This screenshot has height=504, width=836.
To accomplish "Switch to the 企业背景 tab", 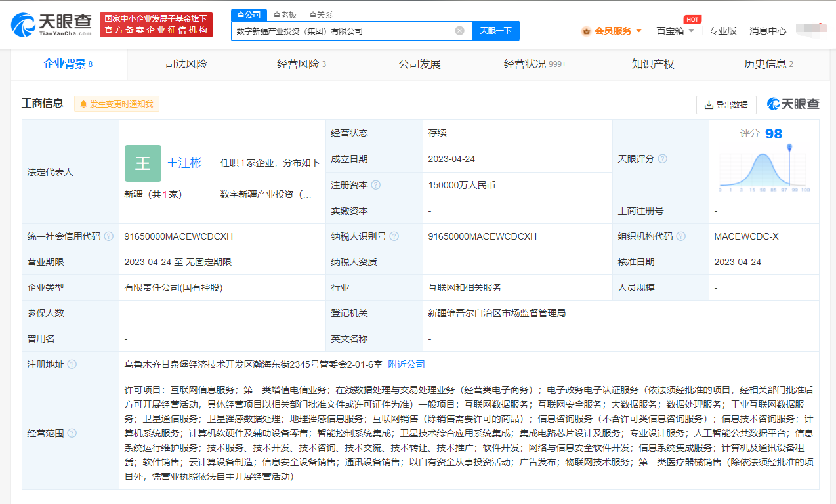I will coord(68,64).
